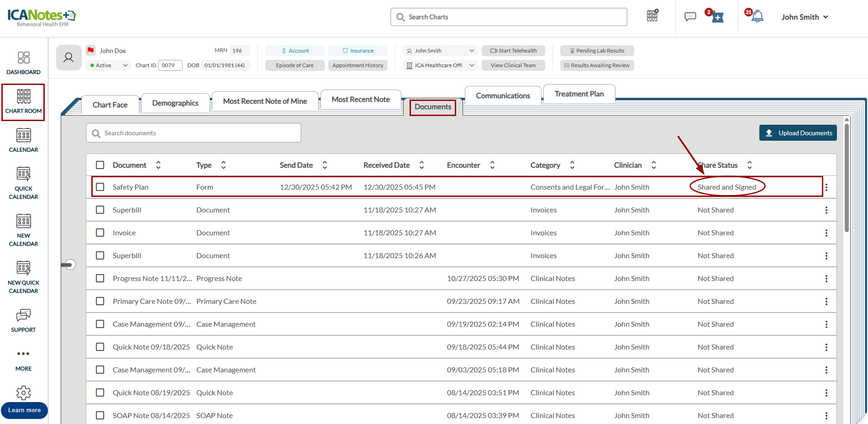Viewport: 868px width, 424px height.
Task: Click the Start Telehealth button
Action: click(513, 51)
